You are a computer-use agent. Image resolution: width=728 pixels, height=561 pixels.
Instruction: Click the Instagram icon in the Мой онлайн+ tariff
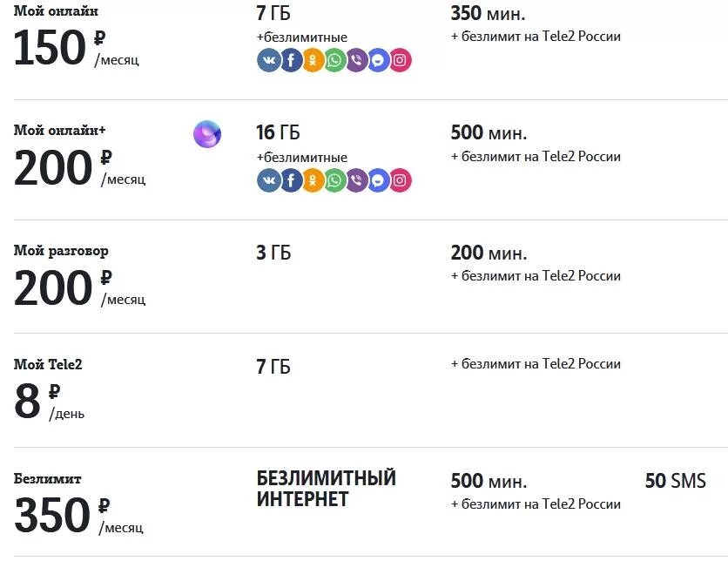pyautogui.click(x=400, y=180)
